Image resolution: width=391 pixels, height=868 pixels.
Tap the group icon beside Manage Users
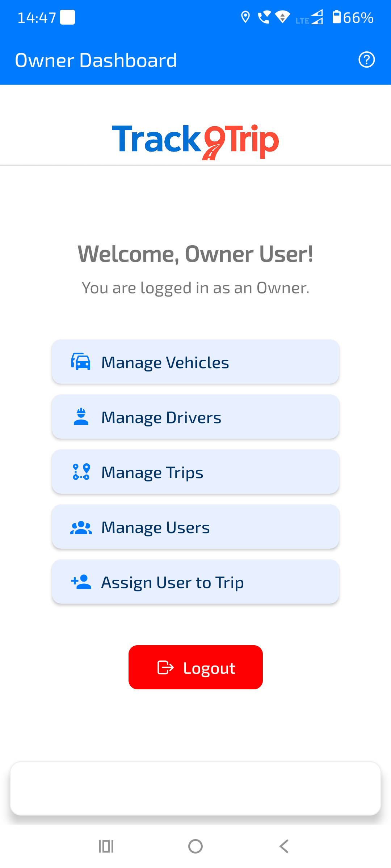[x=81, y=527]
